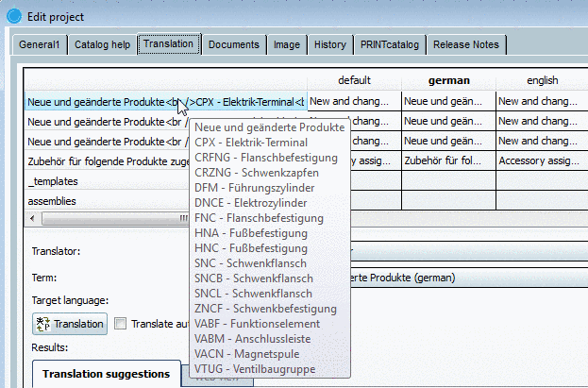
Task: Select the third Neue und geänderte Produkte row
Action: pyautogui.click(x=108, y=142)
